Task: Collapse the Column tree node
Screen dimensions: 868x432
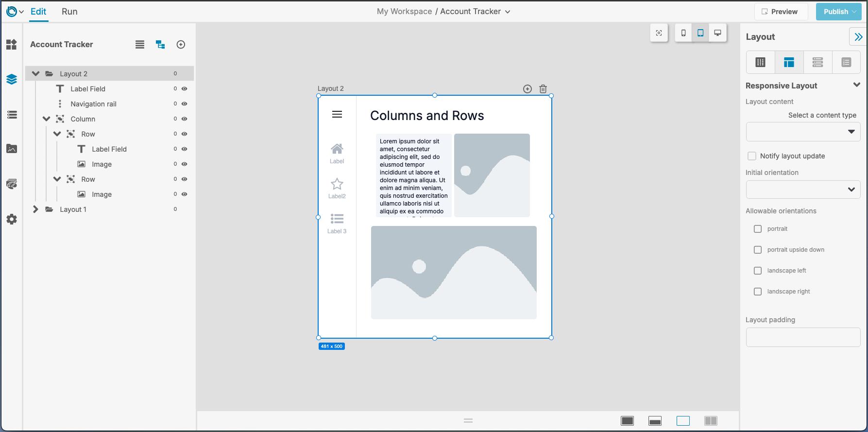Action: point(46,119)
